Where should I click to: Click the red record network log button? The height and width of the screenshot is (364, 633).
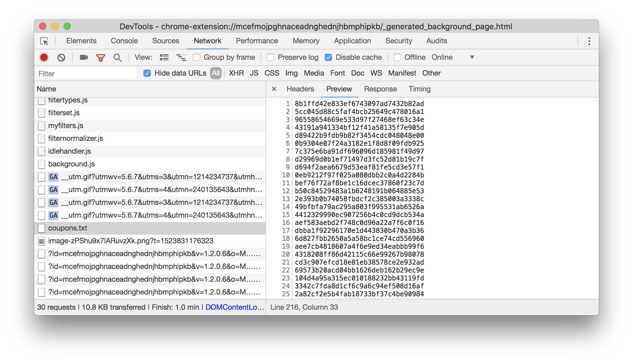[x=44, y=57]
